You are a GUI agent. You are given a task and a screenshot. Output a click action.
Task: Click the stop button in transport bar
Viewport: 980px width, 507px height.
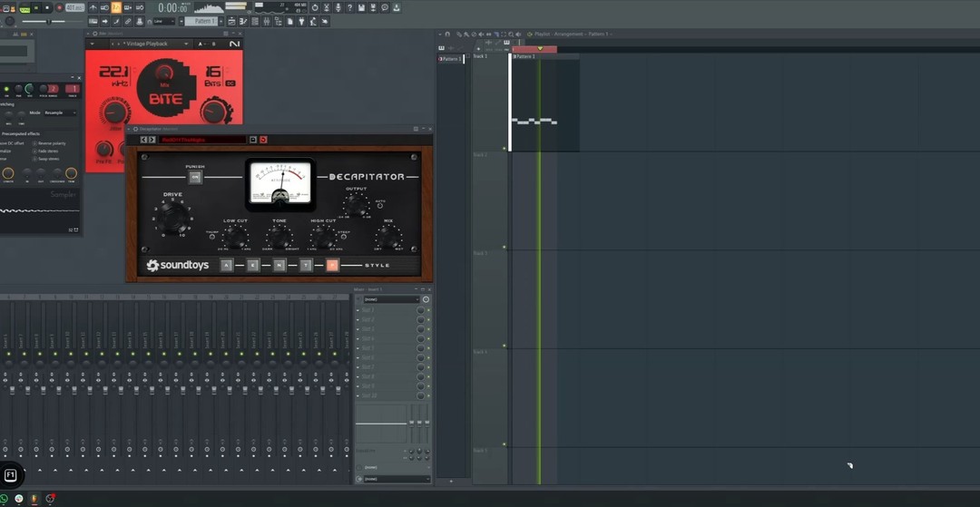coord(47,7)
